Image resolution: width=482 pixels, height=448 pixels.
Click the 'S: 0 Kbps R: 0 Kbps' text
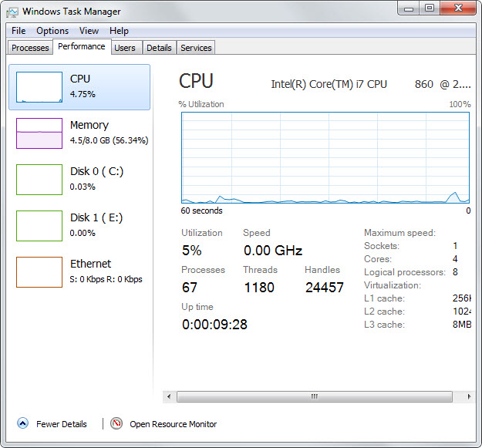[106, 279]
